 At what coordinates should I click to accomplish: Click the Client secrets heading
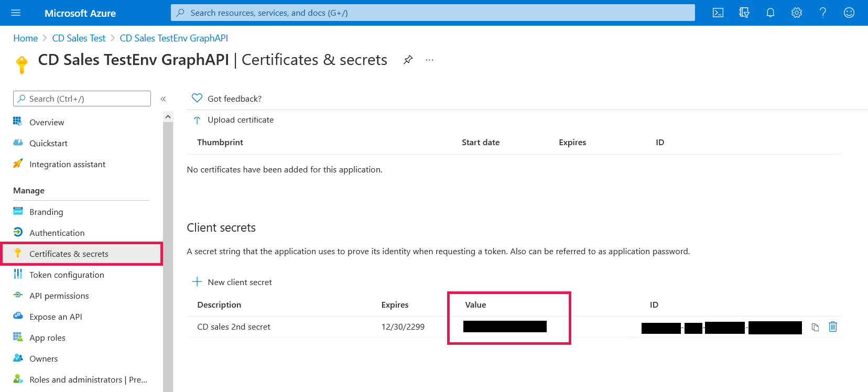pos(221,227)
